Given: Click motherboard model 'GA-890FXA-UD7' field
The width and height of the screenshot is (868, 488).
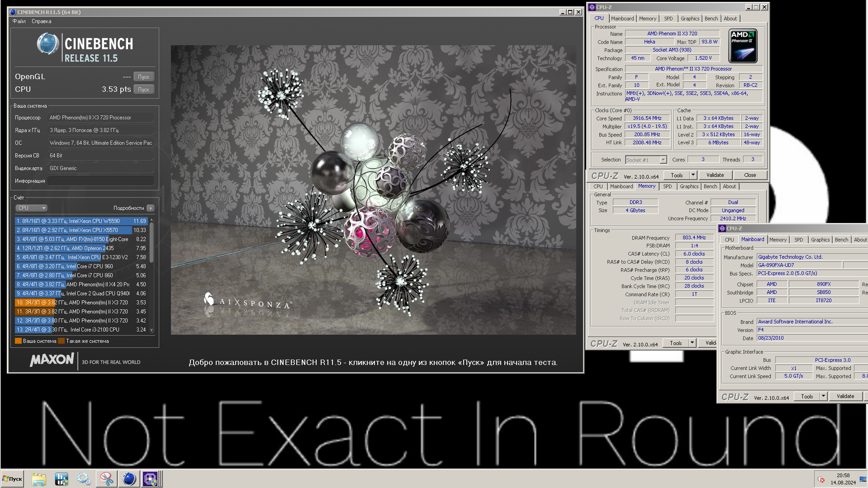Looking at the screenshot, I should click(799, 265).
